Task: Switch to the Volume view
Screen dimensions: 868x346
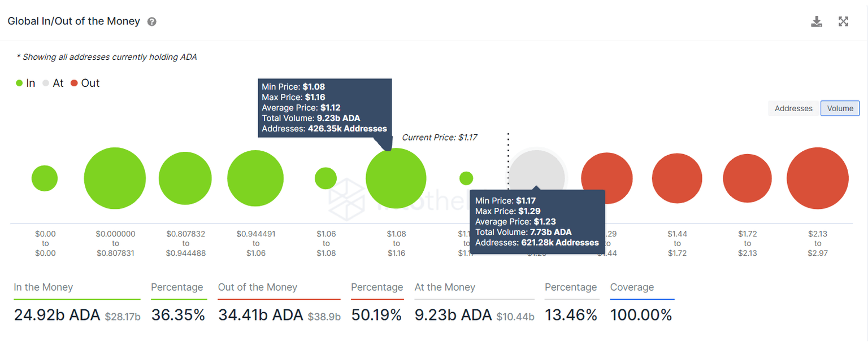Action: [840, 108]
